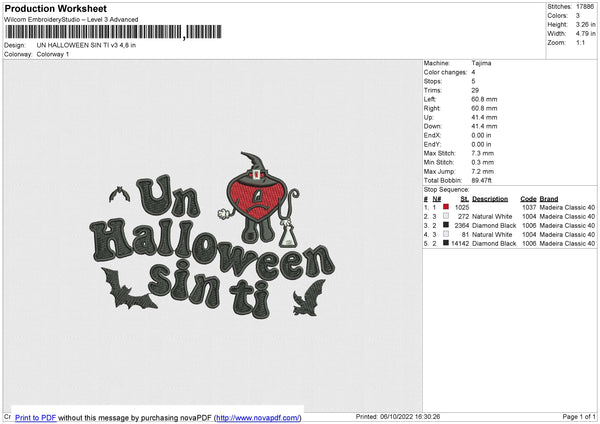Select stitch count 81 in row 4
This screenshot has height=424, width=600.
click(465, 235)
